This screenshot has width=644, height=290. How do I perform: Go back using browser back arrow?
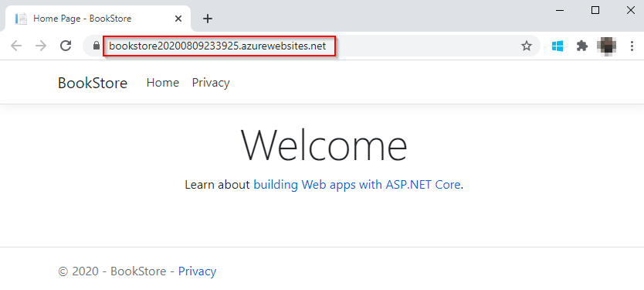pyautogui.click(x=16, y=46)
